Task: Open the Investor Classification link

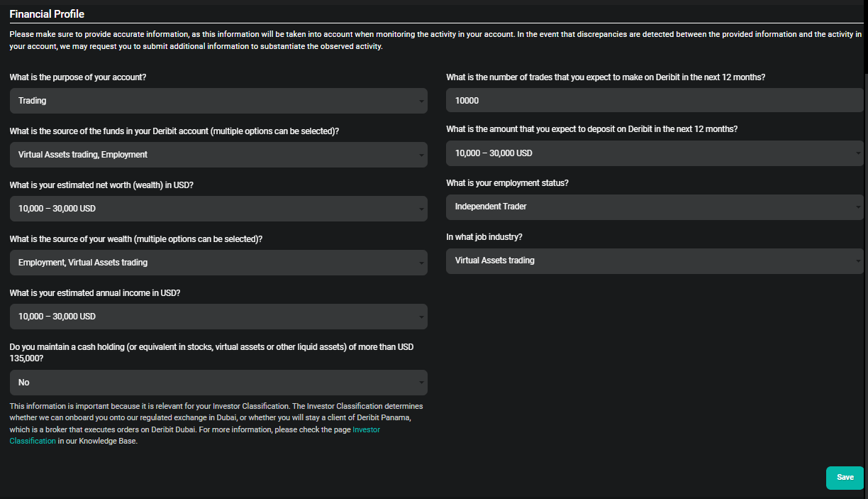Action: 366,429
